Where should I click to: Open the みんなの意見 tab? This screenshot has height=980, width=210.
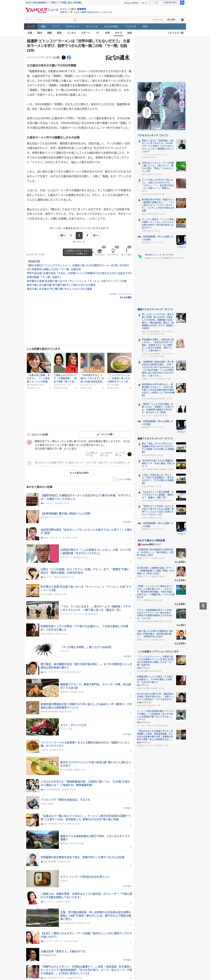tap(111, 26)
